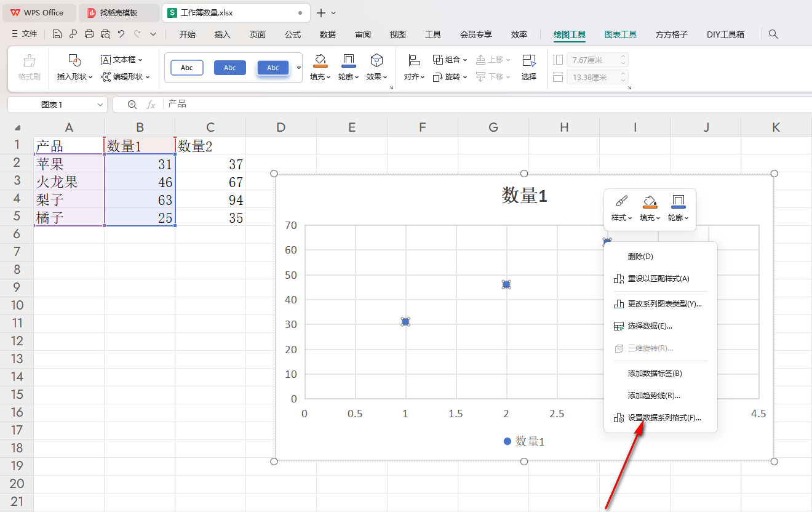The image size is (812, 512).
Task: Select cell with value 94
Action: [x=210, y=200]
